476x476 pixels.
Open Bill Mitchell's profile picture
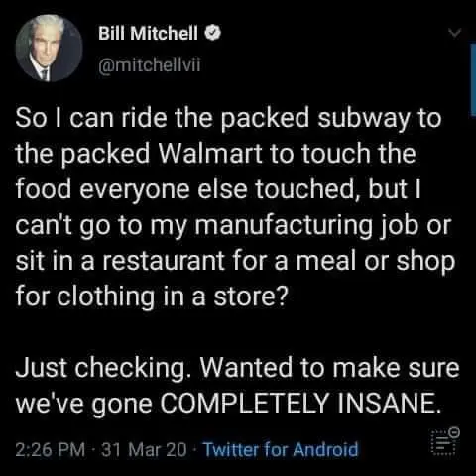[49, 48]
